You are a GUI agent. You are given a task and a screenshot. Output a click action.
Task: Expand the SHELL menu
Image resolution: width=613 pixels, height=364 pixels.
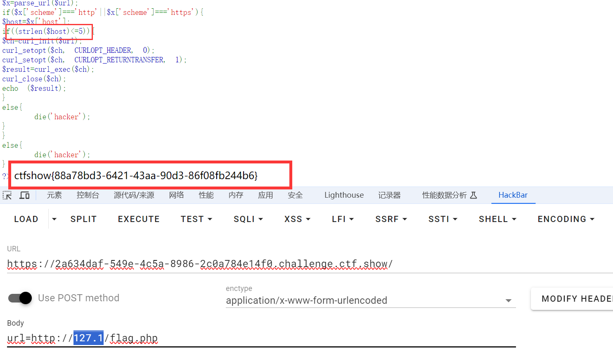pos(497,219)
